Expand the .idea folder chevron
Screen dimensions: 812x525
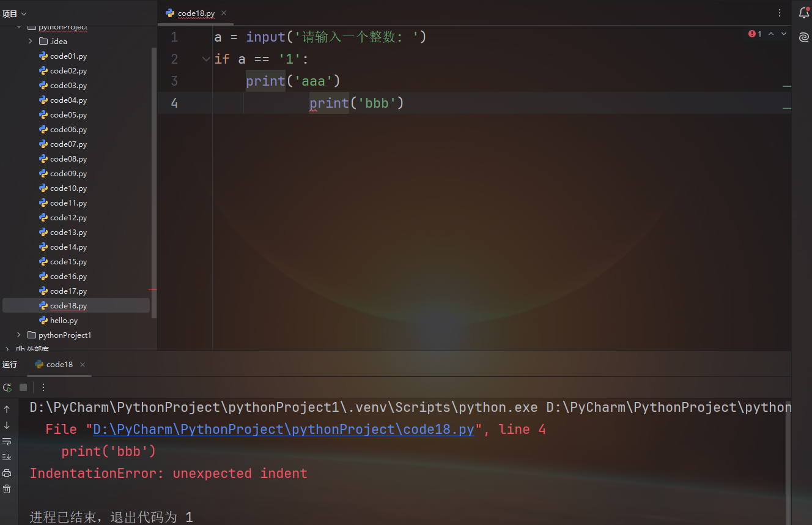31,41
